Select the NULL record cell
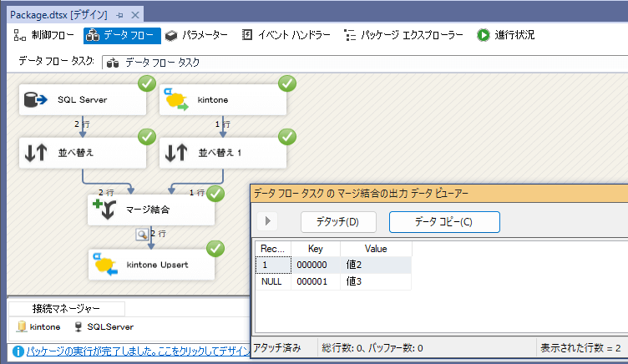 click(x=273, y=281)
